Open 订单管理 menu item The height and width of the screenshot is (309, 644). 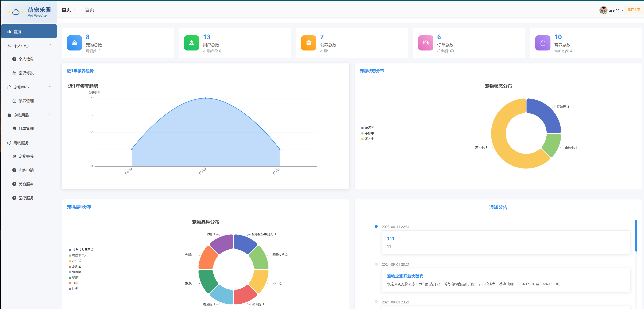pos(29,128)
